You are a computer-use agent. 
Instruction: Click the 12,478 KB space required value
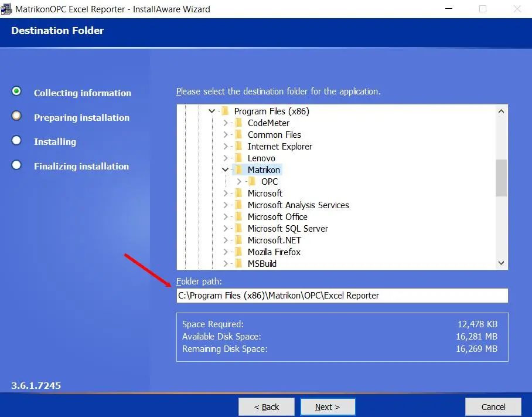(x=478, y=324)
